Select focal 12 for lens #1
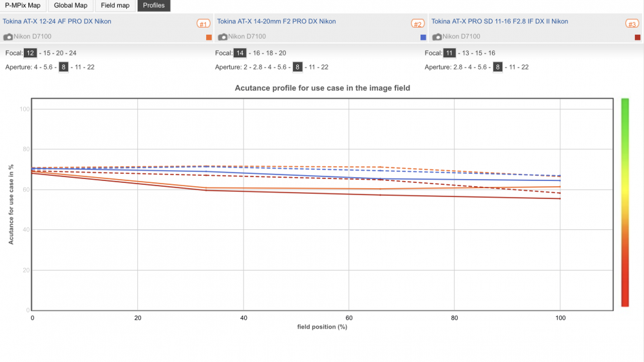Image resolution: width=644 pixels, height=362 pixels. (30, 53)
